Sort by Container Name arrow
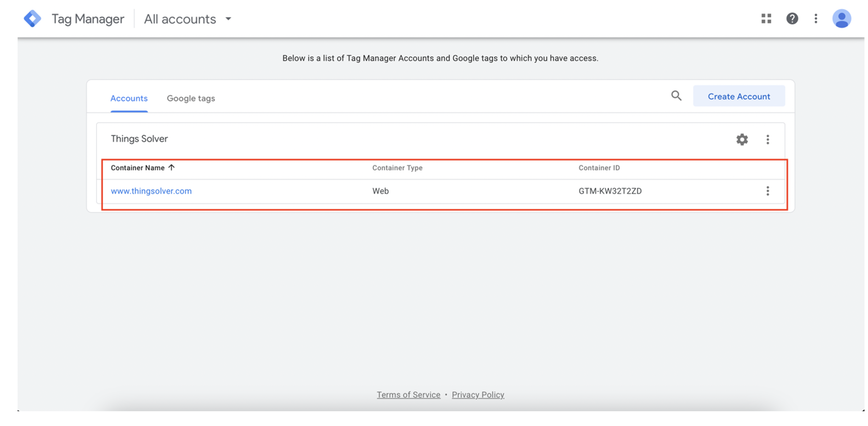Image resolution: width=868 pixels, height=426 pixels. [171, 168]
